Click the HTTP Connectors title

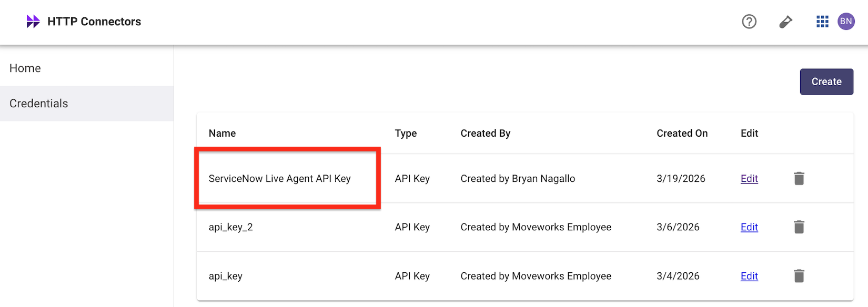[x=94, y=22]
